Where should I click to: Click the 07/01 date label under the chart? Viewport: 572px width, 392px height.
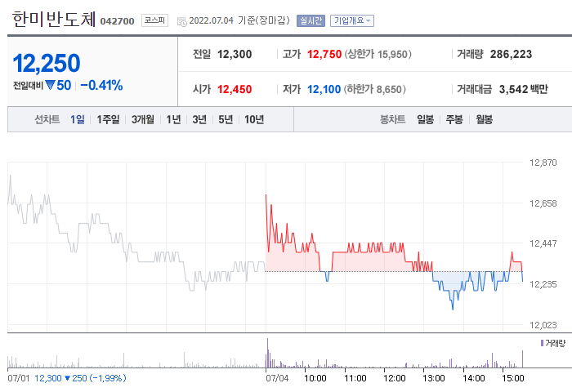point(19,378)
